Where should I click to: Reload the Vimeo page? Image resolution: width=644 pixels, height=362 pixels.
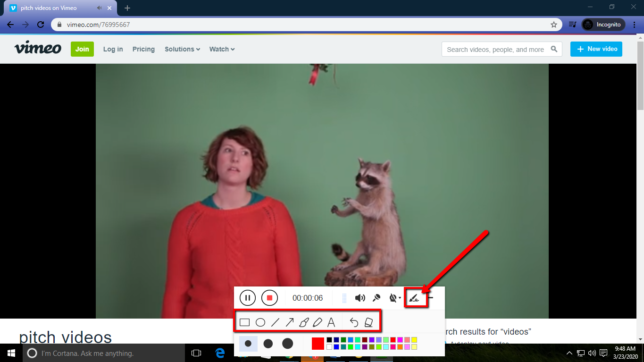click(x=41, y=25)
